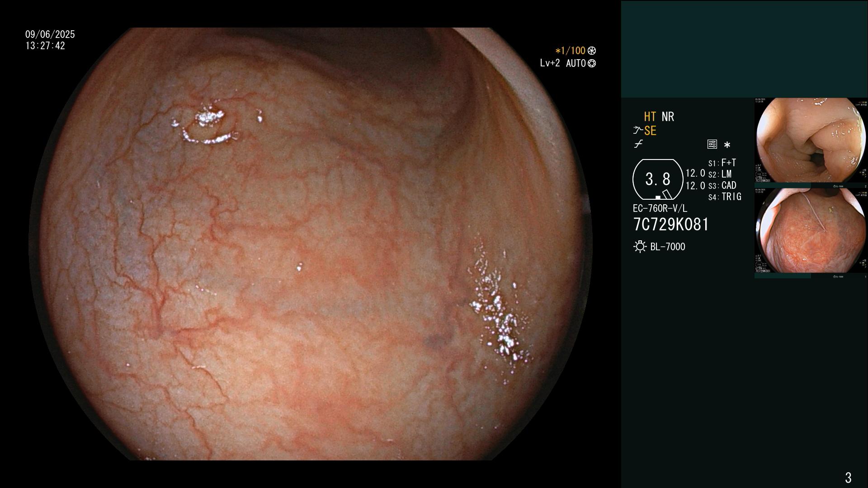Click the image counter 3 at bottom right
This screenshot has height=488, width=868.
848,477
